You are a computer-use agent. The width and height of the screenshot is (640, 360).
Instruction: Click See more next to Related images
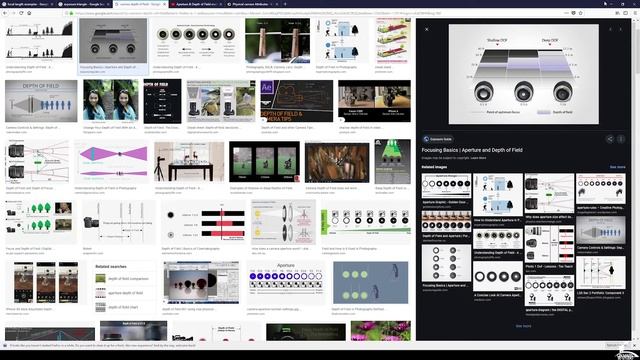(617, 167)
